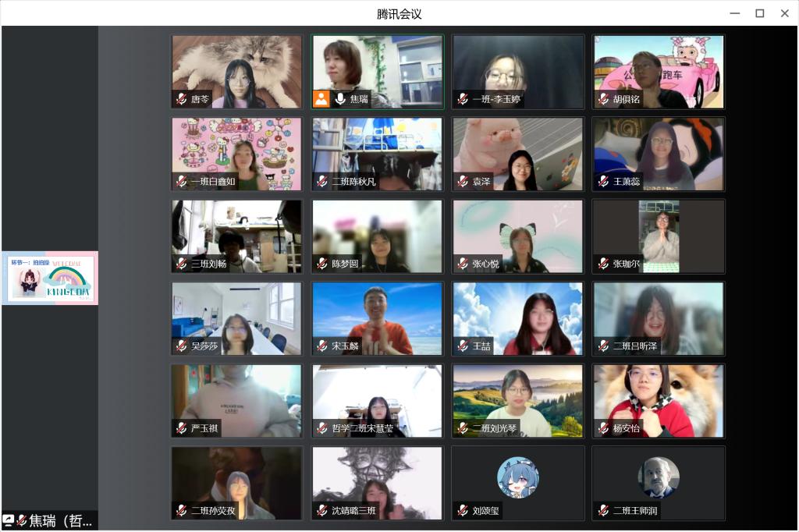Toggle the mic indicator for 二班吕昕泽
This screenshot has height=532, width=799.
pos(603,346)
